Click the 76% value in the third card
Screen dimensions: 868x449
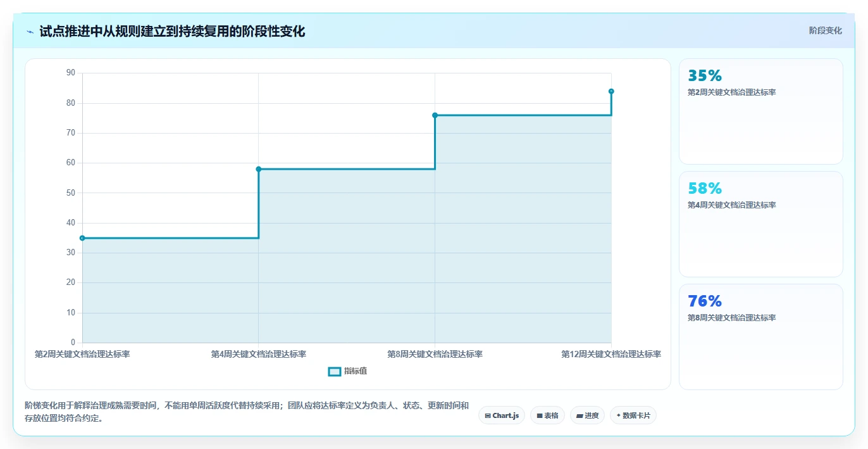705,301
